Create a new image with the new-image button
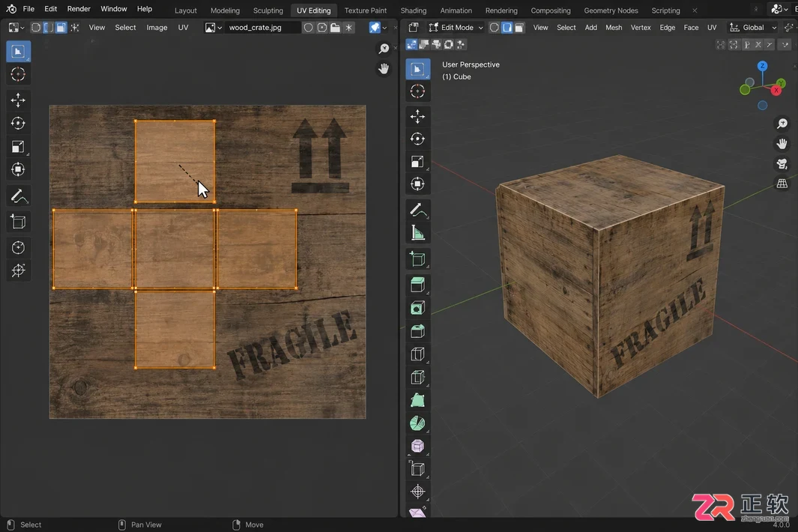Image resolution: width=798 pixels, height=532 pixels. pos(322,28)
